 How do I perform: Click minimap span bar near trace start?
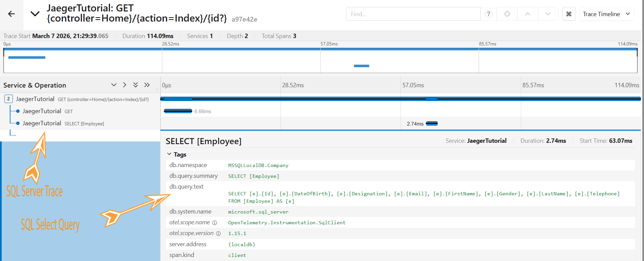pyautogui.click(x=27, y=58)
